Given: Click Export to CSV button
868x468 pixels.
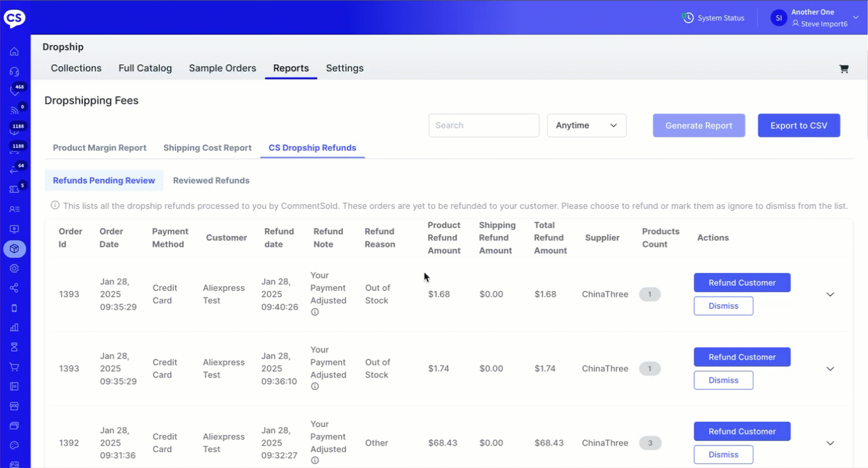Looking at the screenshot, I should [799, 126].
